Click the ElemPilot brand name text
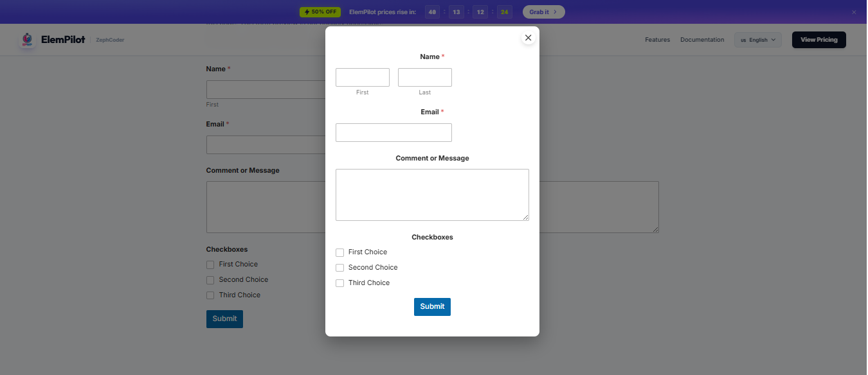 pyautogui.click(x=63, y=40)
